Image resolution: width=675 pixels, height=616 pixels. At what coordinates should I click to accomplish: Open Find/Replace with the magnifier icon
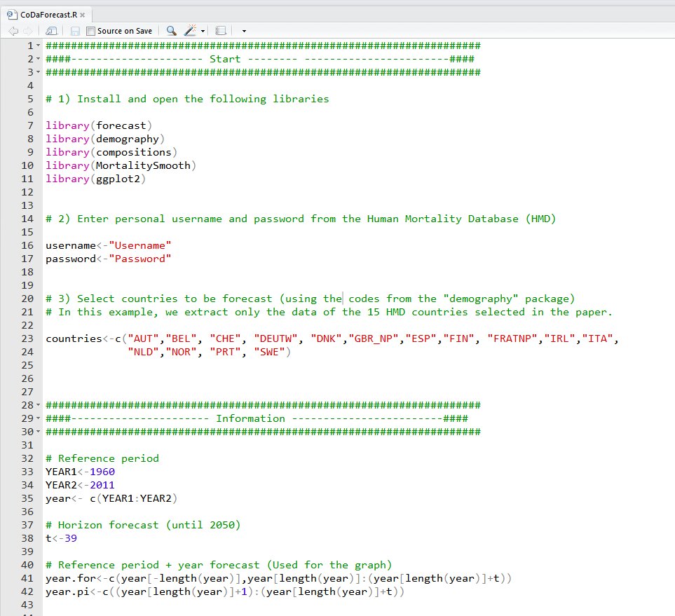[x=171, y=31]
